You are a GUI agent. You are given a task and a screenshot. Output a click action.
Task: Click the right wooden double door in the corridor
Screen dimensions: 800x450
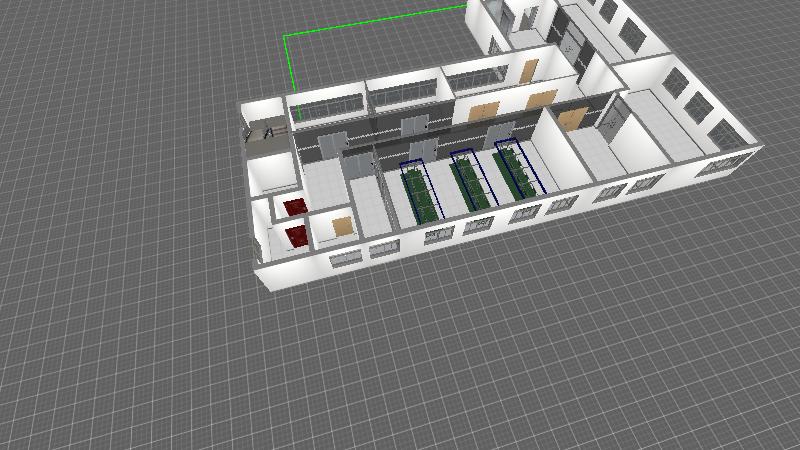[x=542, y=100]
